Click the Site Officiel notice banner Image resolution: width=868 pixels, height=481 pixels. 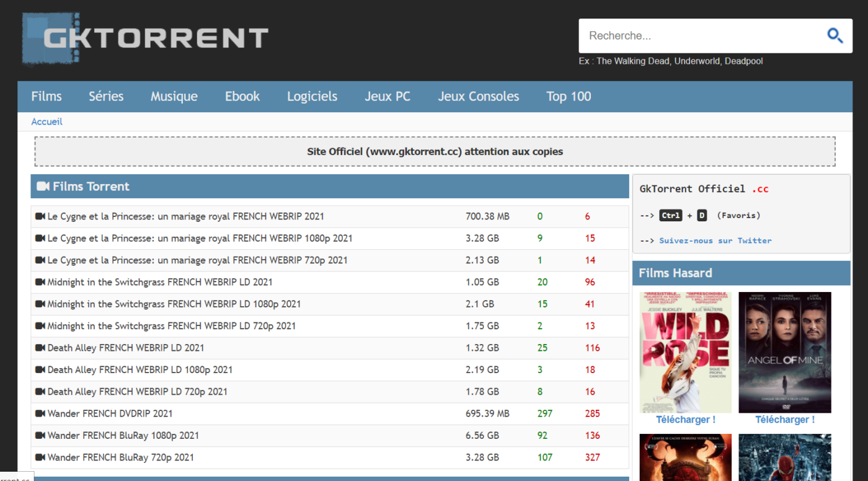(435, 151)
